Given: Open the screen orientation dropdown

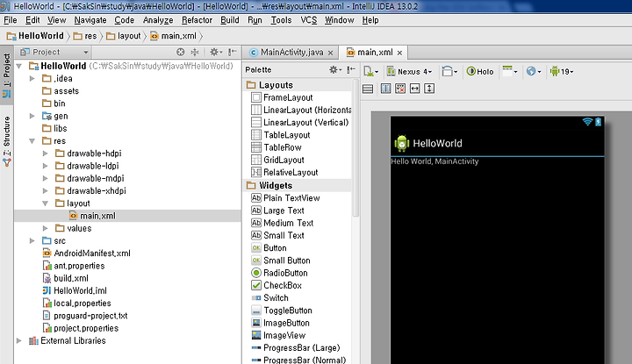Looking at the screenshot, I should pos(449,72).
